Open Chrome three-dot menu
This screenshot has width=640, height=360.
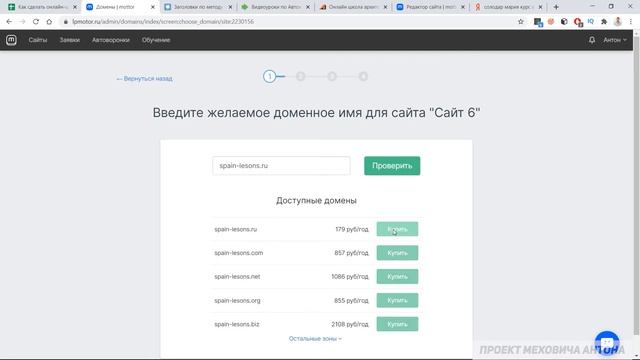click(x=631, y=22)
